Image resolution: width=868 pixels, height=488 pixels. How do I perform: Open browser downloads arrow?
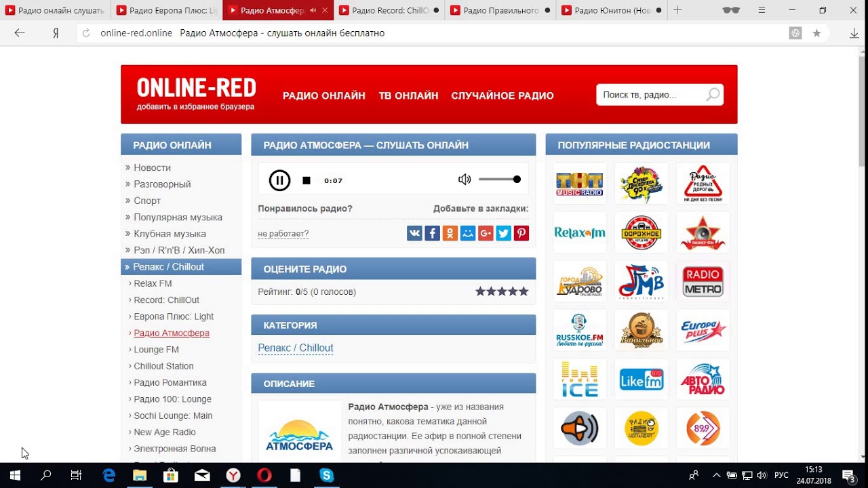[854, 33]
